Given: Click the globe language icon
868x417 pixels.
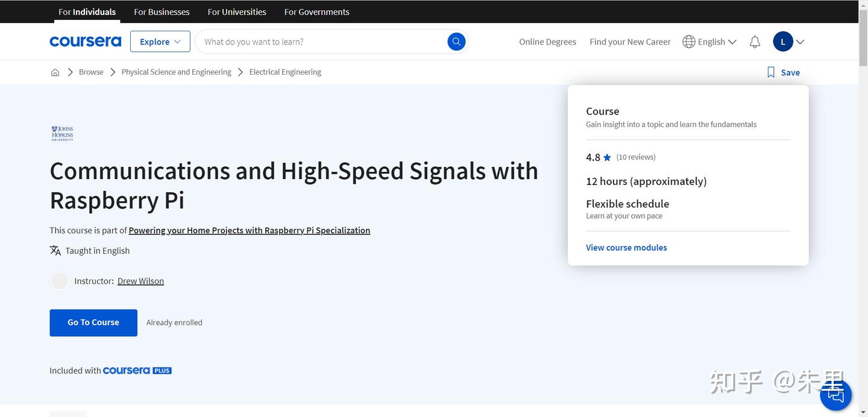Looking at the screenshot, I should (x=689, y=42).
